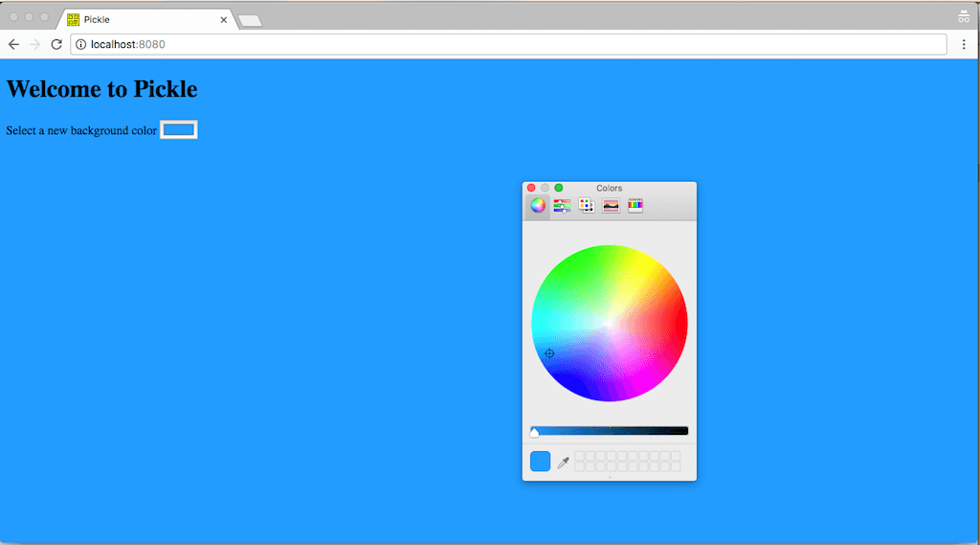Close the Pickle tab
The height and width of the screenshot is (545, 980).
click(x=223, y=20)
